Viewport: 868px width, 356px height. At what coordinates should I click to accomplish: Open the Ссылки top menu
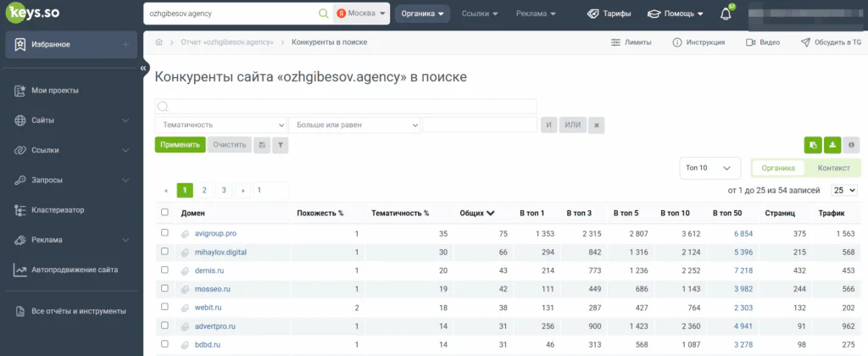click(x=480, y=14)
